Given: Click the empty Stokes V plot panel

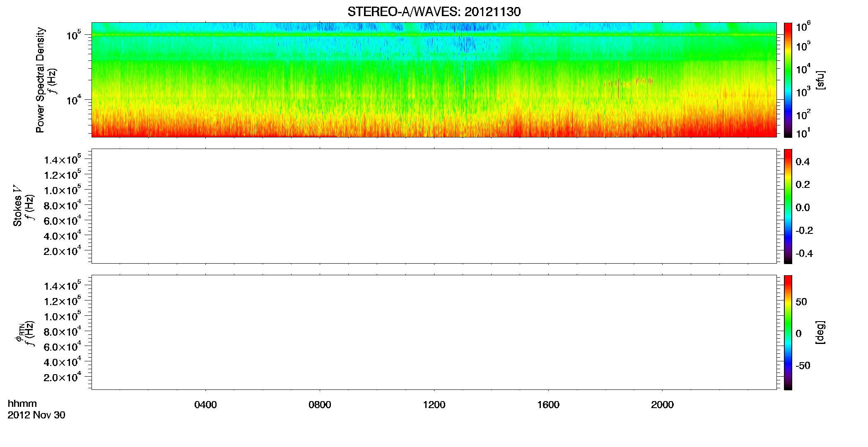Looking at the screenshot, I should click(434, 206).
